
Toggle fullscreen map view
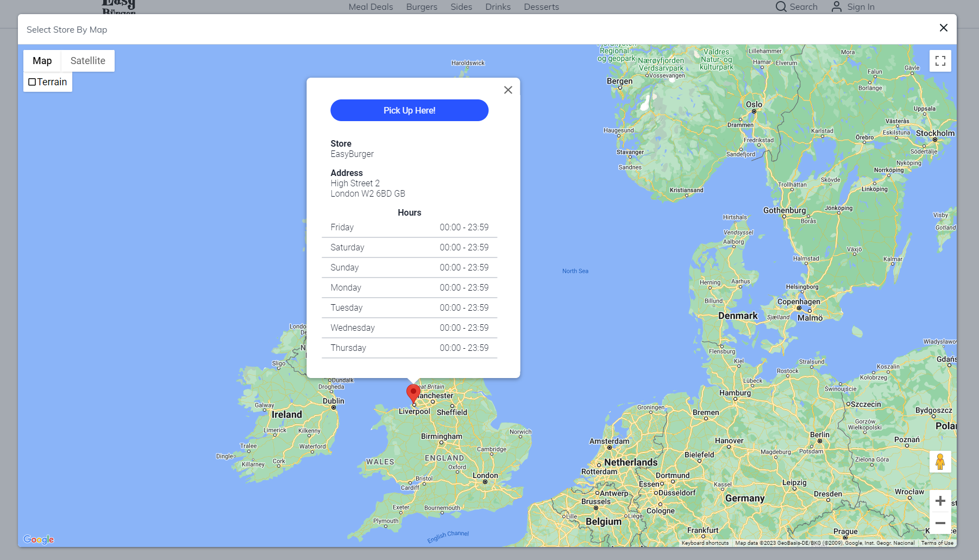click(940, 61)
